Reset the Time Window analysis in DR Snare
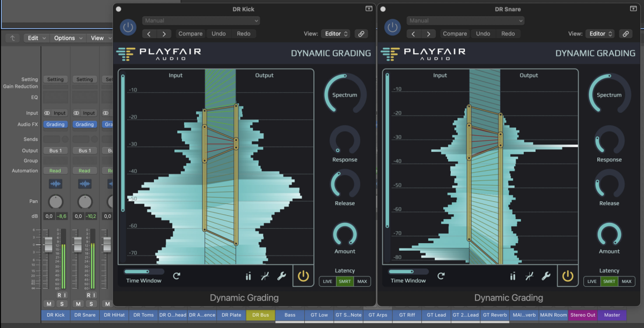Viewport: 644px width, 328px height. [x=441, y=276]
